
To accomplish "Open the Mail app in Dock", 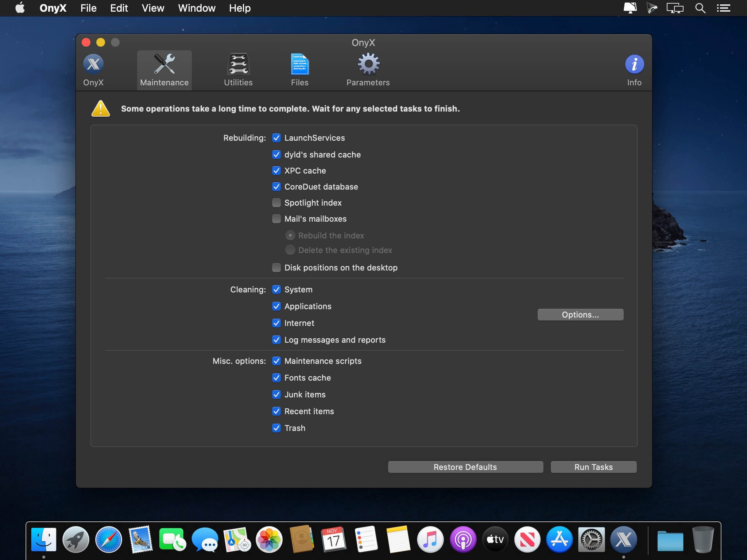I will tap(140, 539).
